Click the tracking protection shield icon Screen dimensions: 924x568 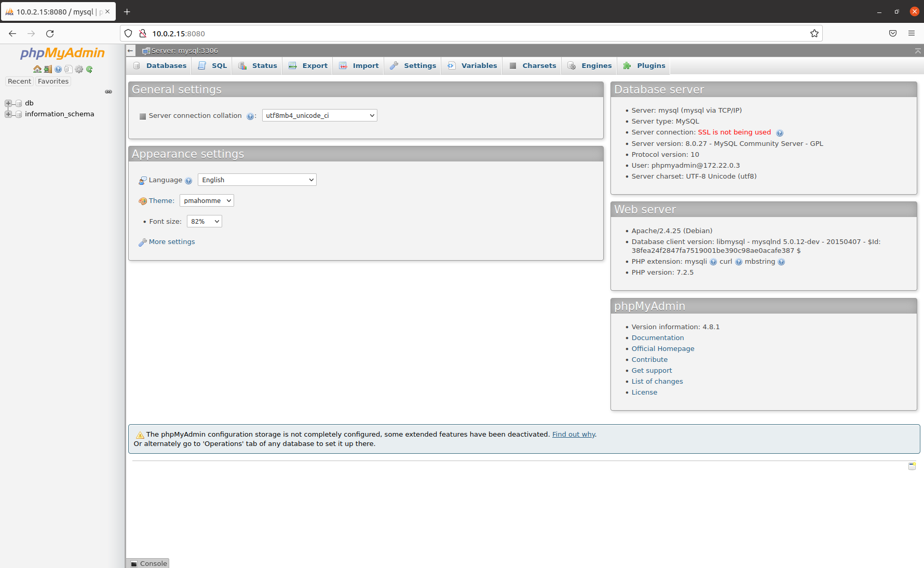coord(128,33)
